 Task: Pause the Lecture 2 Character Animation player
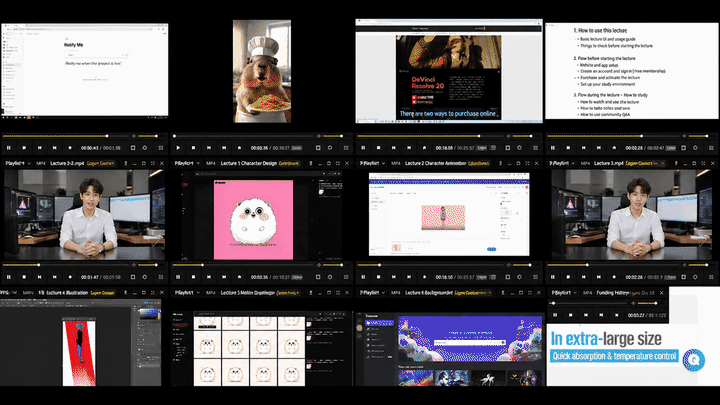click(x=363, y=277)
